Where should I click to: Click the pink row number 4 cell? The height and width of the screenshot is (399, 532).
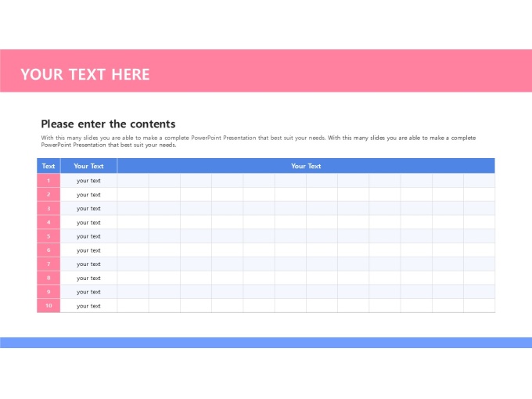point(49,222)
